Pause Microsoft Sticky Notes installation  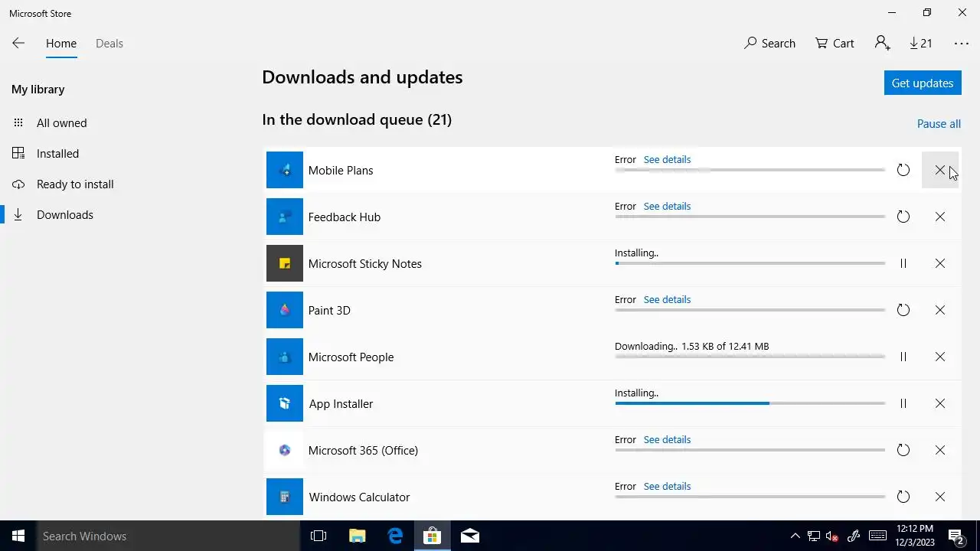coord(903,263)
